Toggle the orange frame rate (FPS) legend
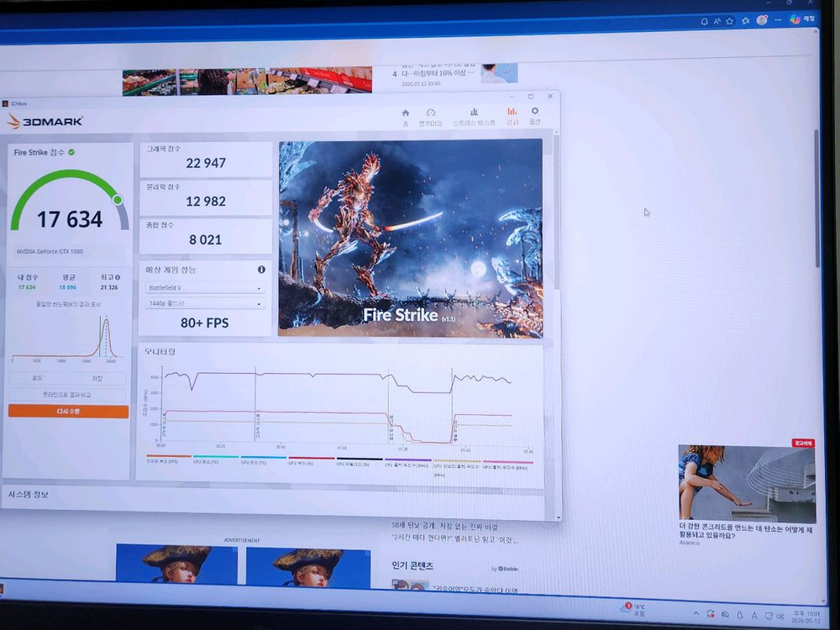Viewport: 840px width, 630px height. [168, 459]
